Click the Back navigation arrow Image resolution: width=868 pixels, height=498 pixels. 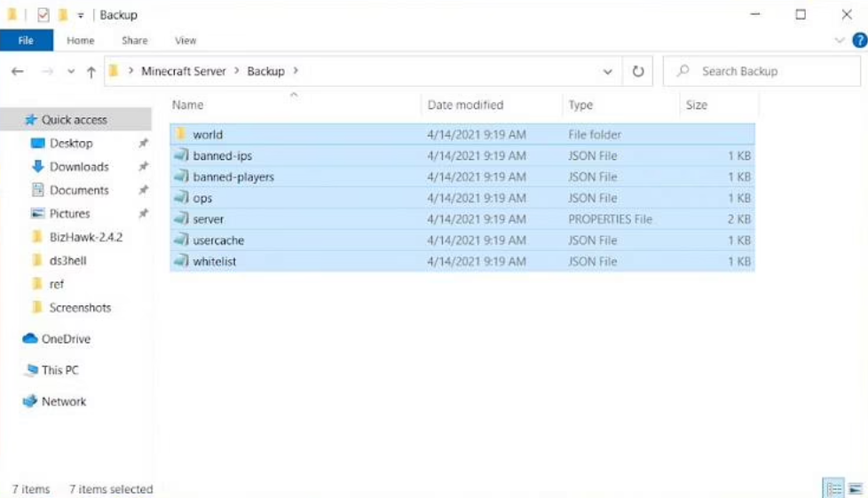click(x=18, y=72)
